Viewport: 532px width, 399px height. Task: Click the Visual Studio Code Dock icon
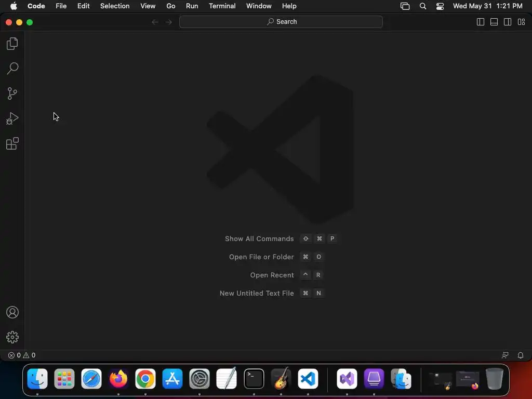(x=308, y=379)
